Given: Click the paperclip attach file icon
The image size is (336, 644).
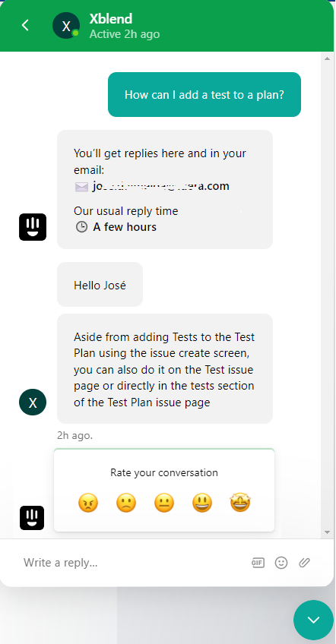Looking at the screenshot, I should pyautogui.click(x=304, y=563).
